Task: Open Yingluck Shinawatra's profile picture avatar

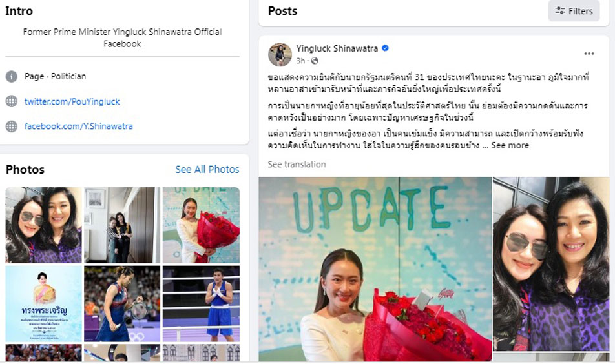Action: click(x=280, y=54)
